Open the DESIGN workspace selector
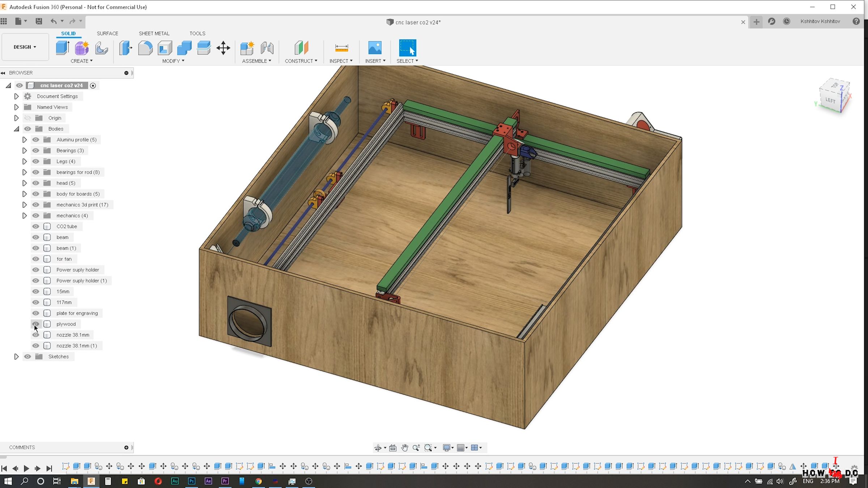 pyautogui.click(x=25, y=47)
